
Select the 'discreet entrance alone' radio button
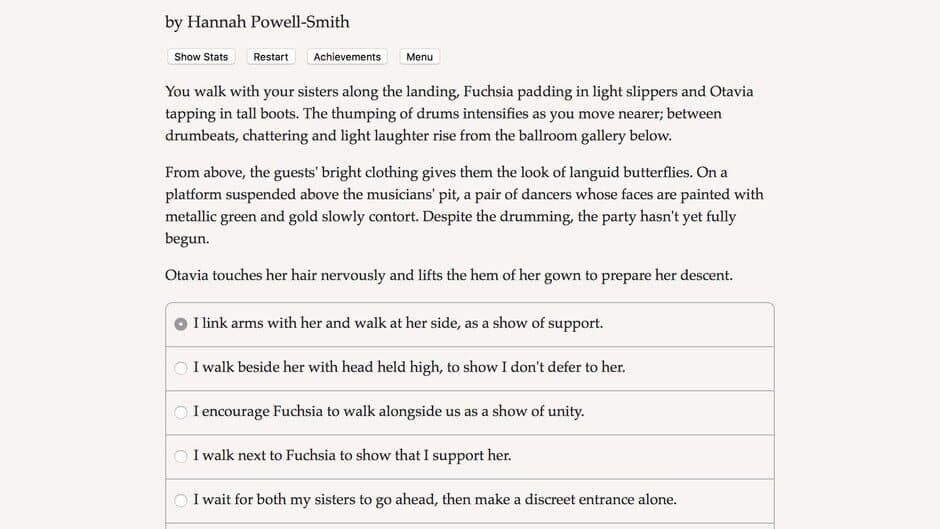point(181,500)
